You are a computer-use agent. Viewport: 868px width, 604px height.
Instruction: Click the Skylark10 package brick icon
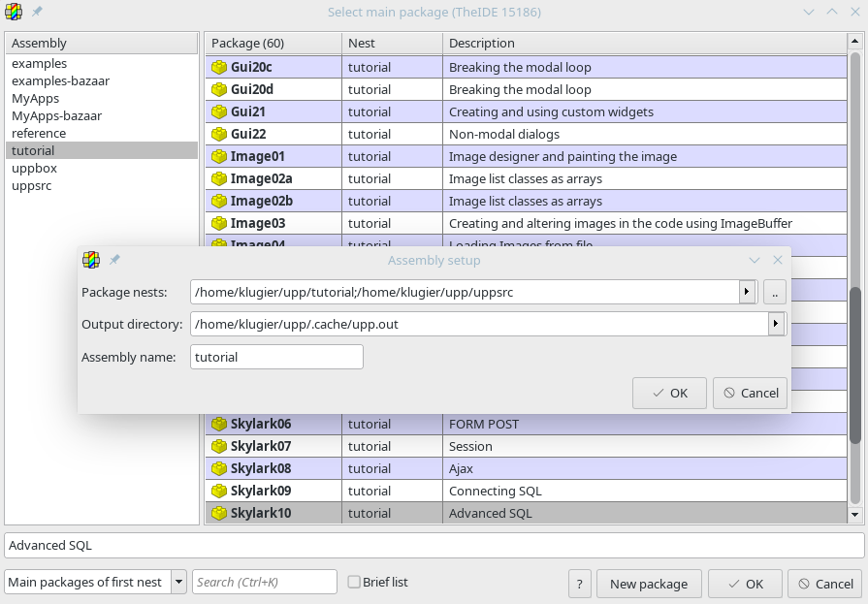(x=219, y=513)
